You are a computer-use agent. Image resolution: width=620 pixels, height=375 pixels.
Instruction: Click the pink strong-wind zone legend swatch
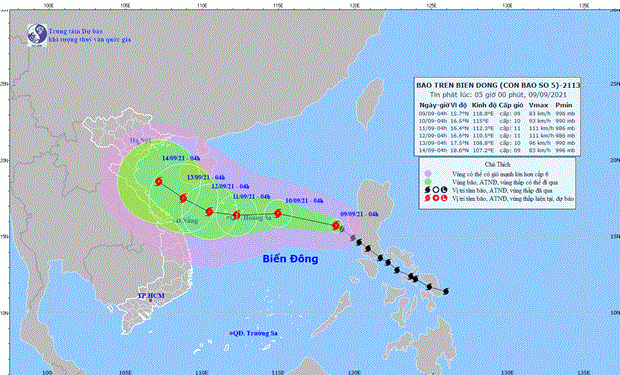(427, 174)
